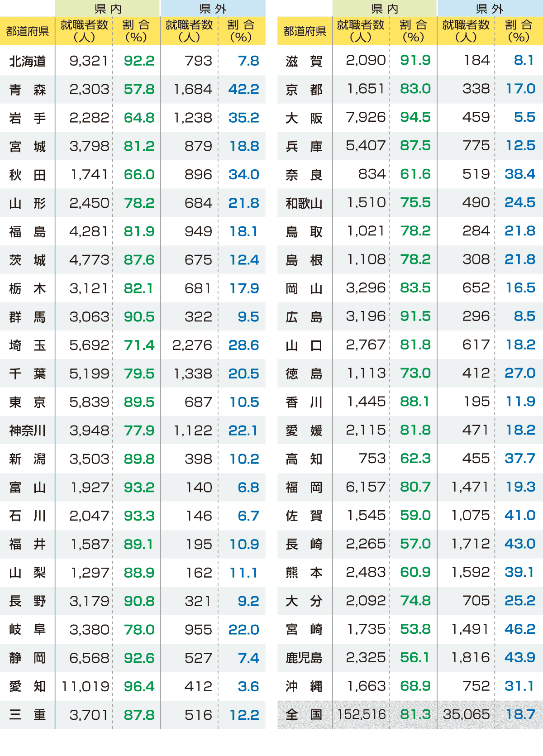The image size is (543, 756).
Task: Click 埼玉's 2,276 out-of-prefecture count
Action: (192, 345)
